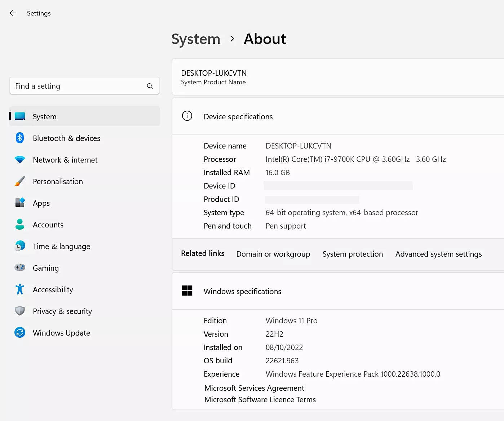The height and width of the screenshot is (421, 504).
Task: Click the Windows logo icon beside Windows specifications
Action: pyautogui.click(x=187, y=291)
